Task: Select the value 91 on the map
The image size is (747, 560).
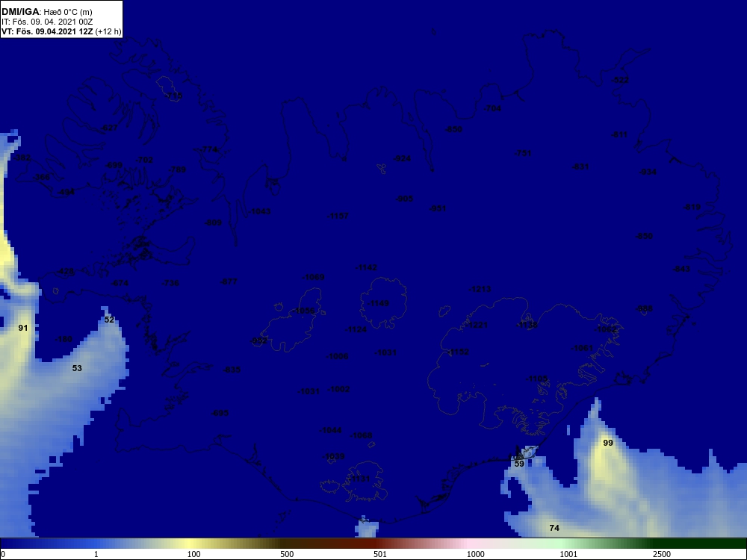Action: click(23, 328)
